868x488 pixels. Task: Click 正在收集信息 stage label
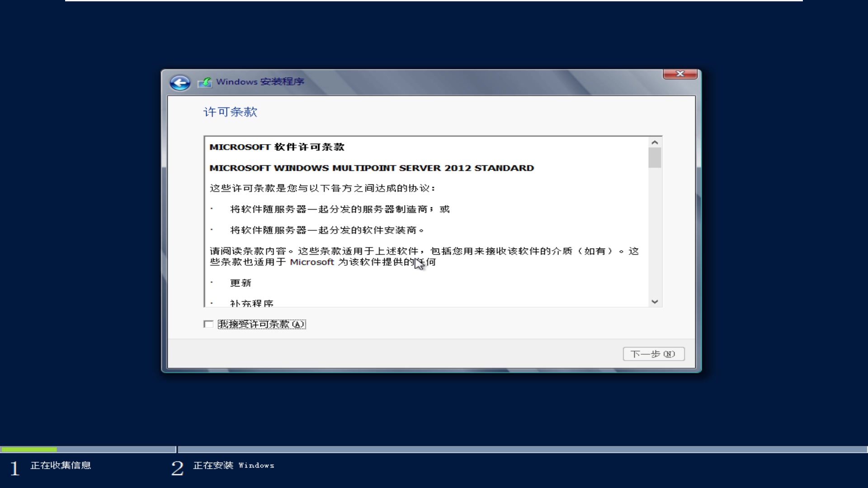click(61, 465)
